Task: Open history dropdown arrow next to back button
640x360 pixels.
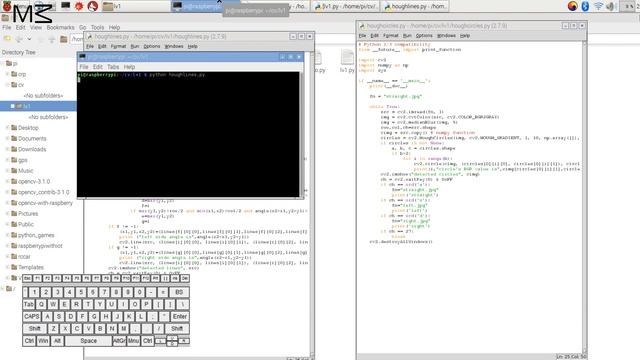Action: [x=29, y=39]
